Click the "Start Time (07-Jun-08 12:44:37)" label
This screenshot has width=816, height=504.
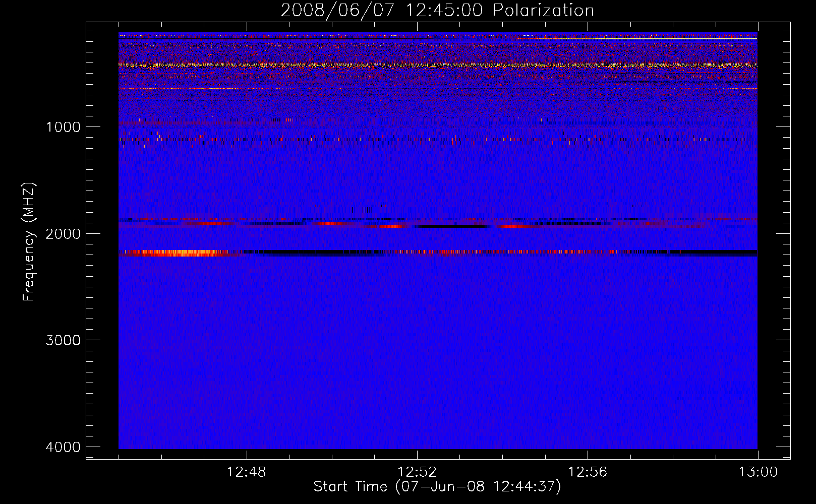tap(437, 487)
